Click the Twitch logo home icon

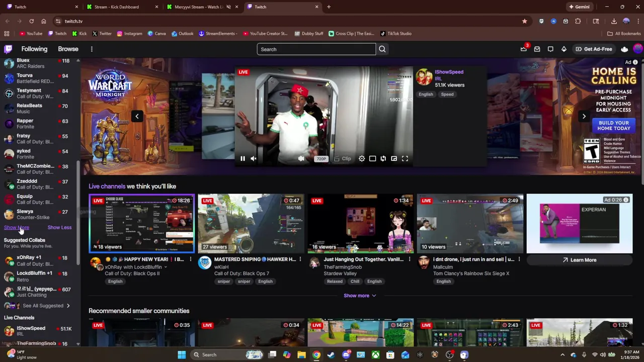coord(8,49)
